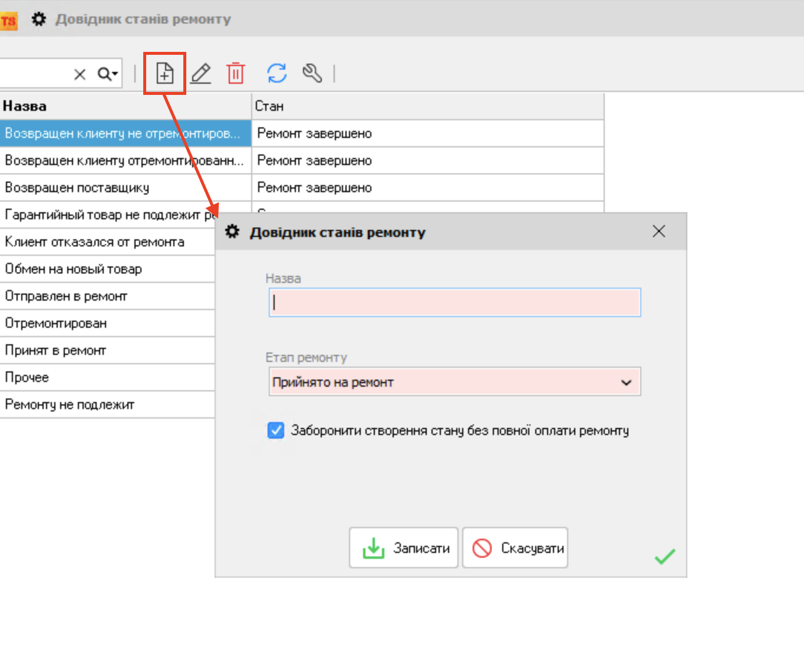Viewport: 804px width, 672px height.
Task: Open the wrench settings tool
Action: click(x=312, y=73)
